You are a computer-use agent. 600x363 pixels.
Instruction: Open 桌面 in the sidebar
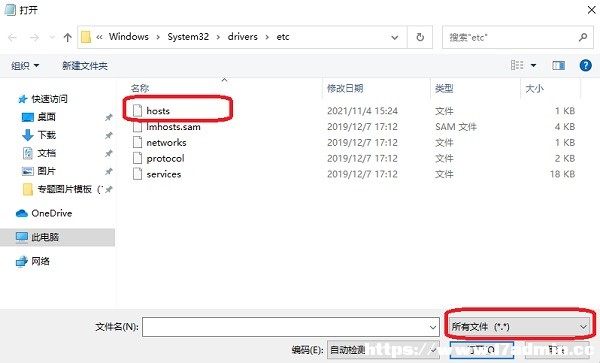[47, 117]
